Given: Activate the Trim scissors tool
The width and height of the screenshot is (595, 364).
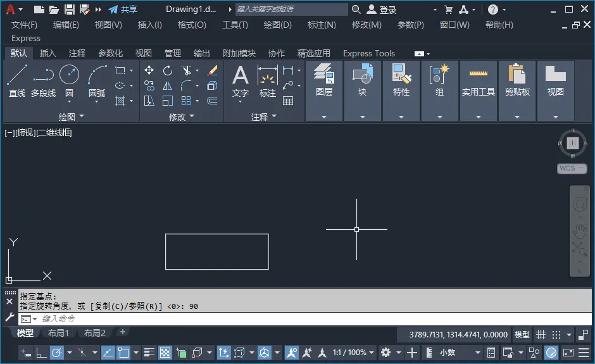Looking at the screenshot, I should 186,70.
